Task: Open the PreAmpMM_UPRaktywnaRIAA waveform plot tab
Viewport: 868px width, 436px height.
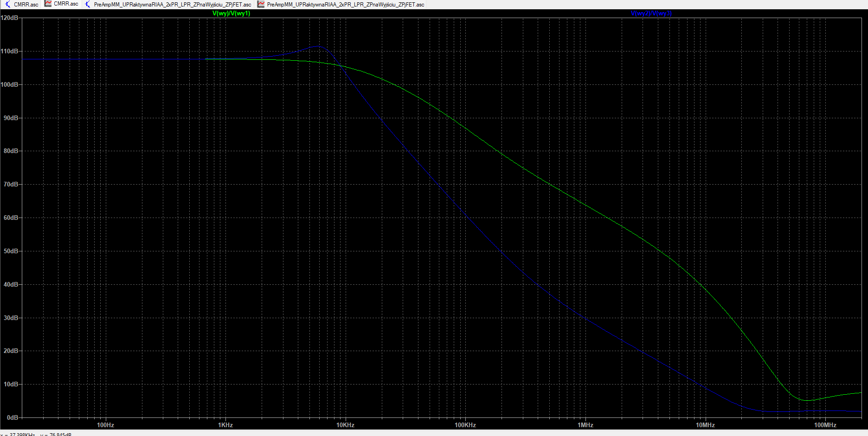Action: point(341,4)
